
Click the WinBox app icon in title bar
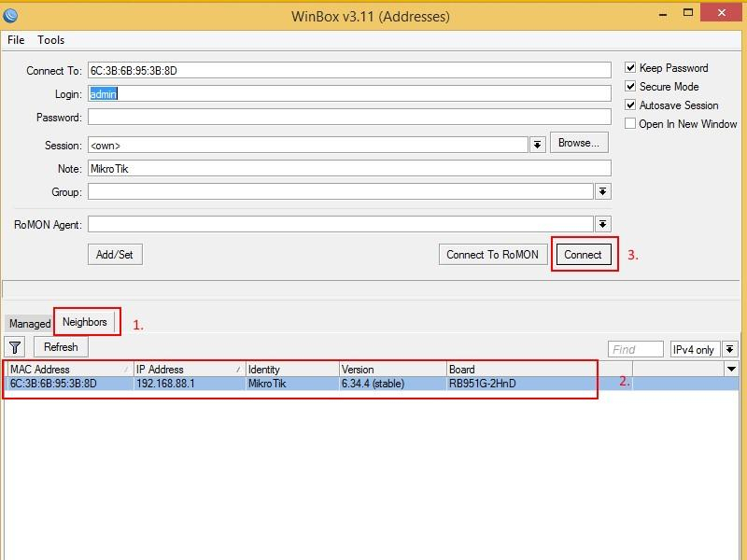12,15
